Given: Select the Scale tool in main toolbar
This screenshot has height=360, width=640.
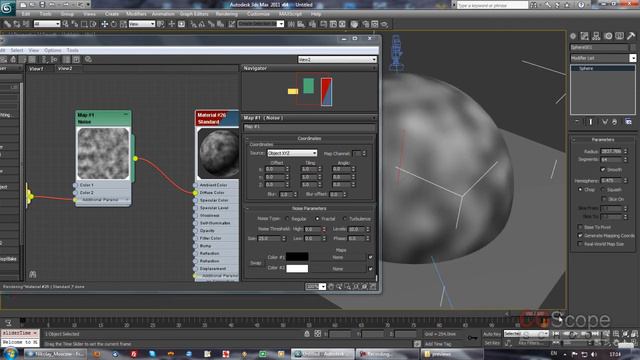Looking at the screenshot, I should point(123,24).
